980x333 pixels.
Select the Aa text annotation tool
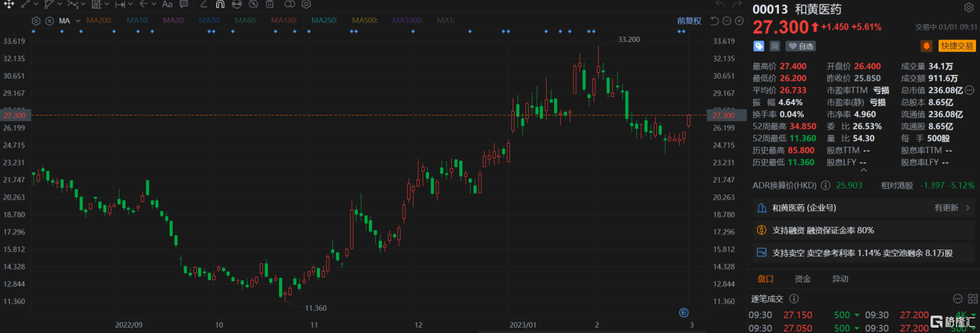pyautogui.click(x=167, y=4)
